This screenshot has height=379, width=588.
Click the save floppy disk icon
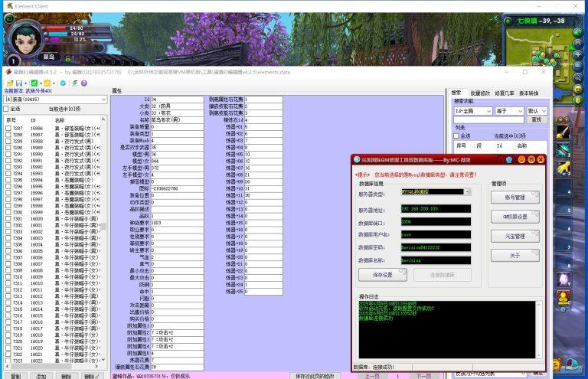(18, 83)
